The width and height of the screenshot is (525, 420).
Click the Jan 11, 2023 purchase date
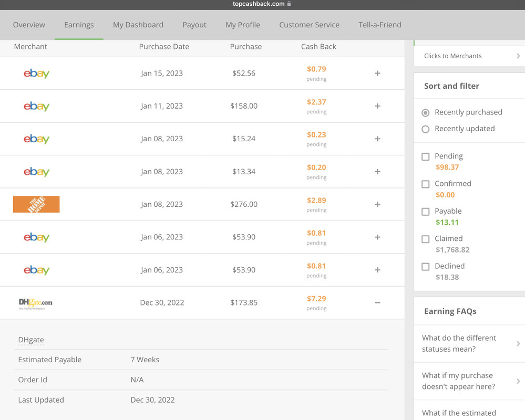(x=162, y=106)
